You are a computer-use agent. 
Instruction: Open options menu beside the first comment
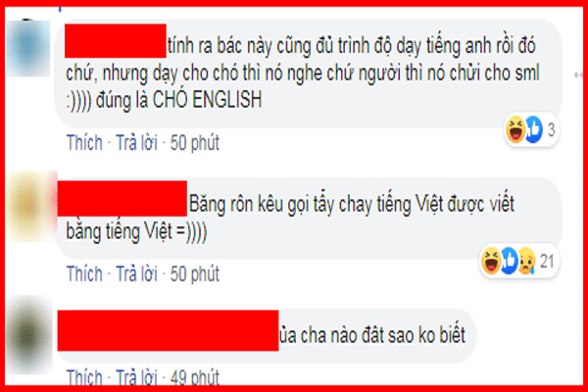[578, 75]
